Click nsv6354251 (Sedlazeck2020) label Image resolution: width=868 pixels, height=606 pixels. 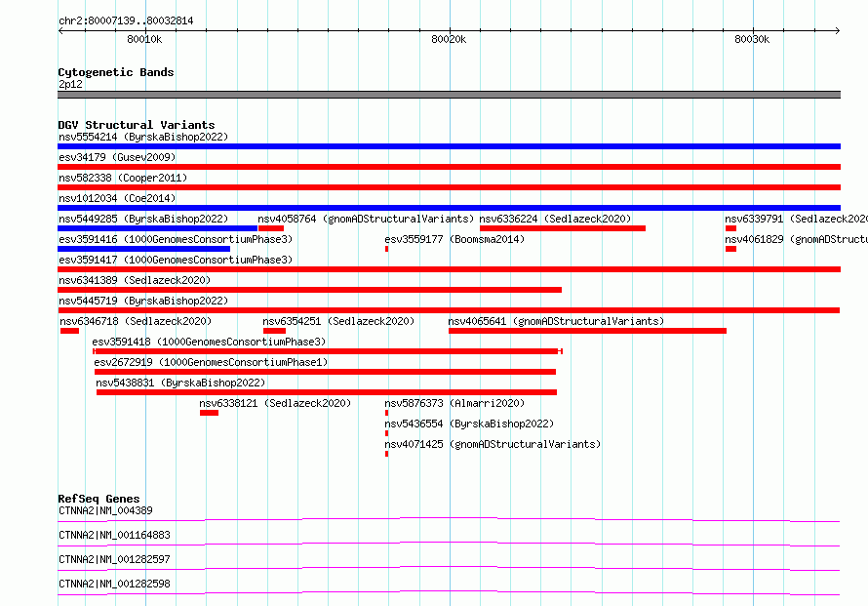pos(338,321)
